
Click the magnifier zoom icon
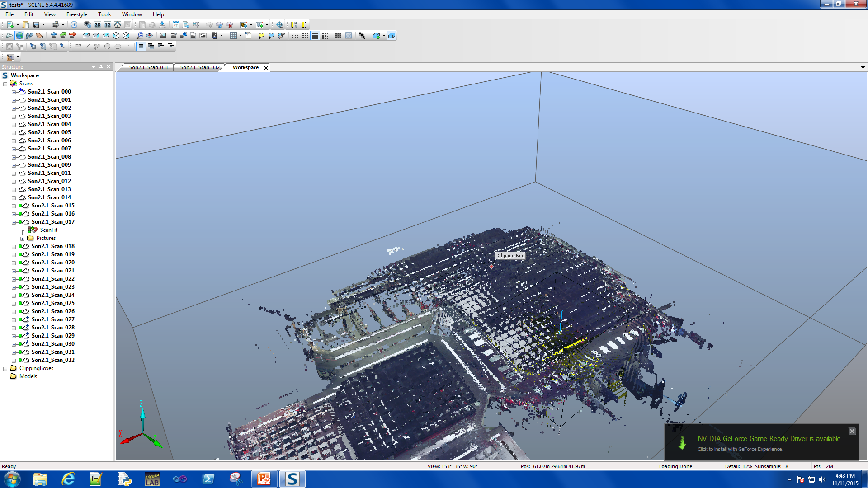tap(140, 36)
